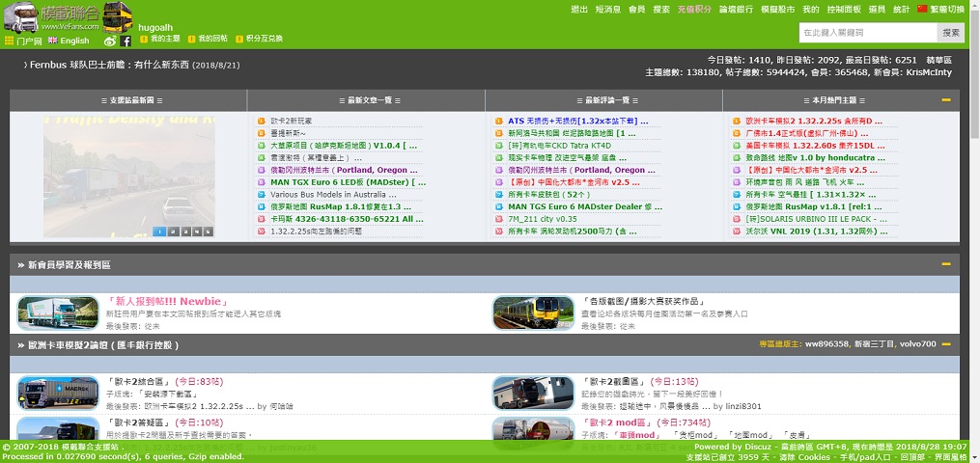
Task: Open the 致命路线 地图v 1.0 post
Action: point(816,158)
